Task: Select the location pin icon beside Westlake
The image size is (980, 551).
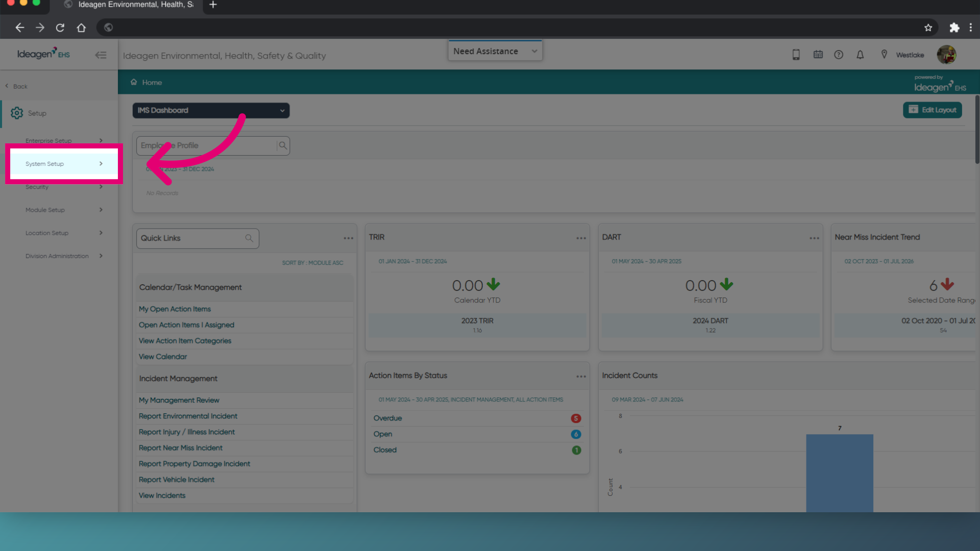Action: coord(884,55)
